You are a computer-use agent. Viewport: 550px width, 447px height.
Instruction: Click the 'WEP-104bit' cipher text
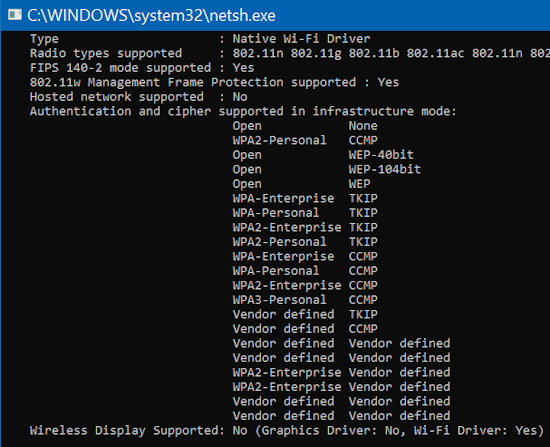pos(384,169)
